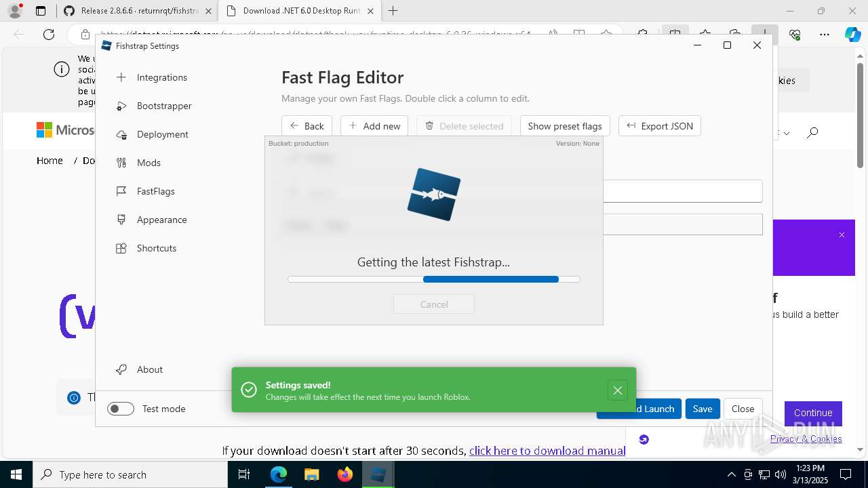Toggle the Test mode switch

(121, 409)
